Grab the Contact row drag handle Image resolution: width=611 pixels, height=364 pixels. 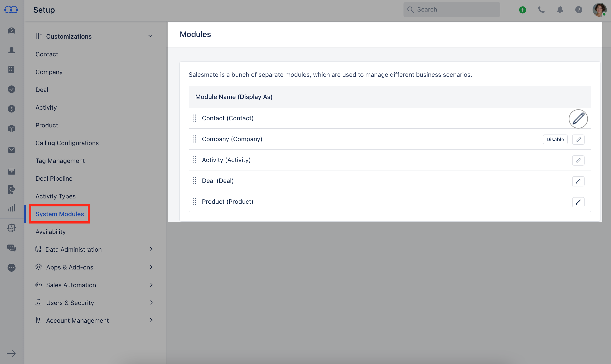(x=194, y=118)
